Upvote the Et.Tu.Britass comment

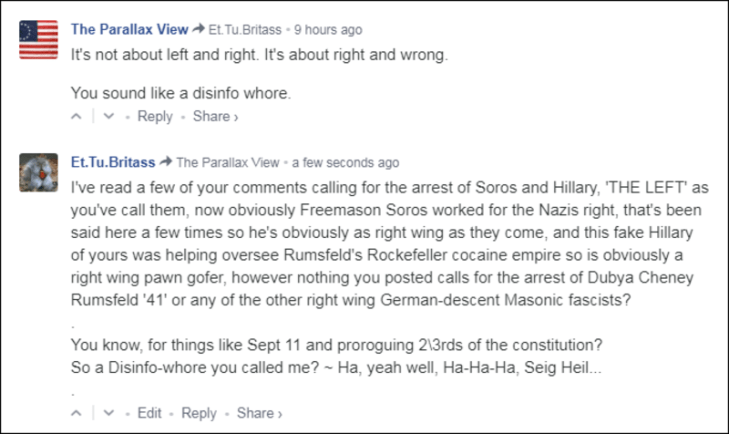pyautogui.click(x=77, y=413)
